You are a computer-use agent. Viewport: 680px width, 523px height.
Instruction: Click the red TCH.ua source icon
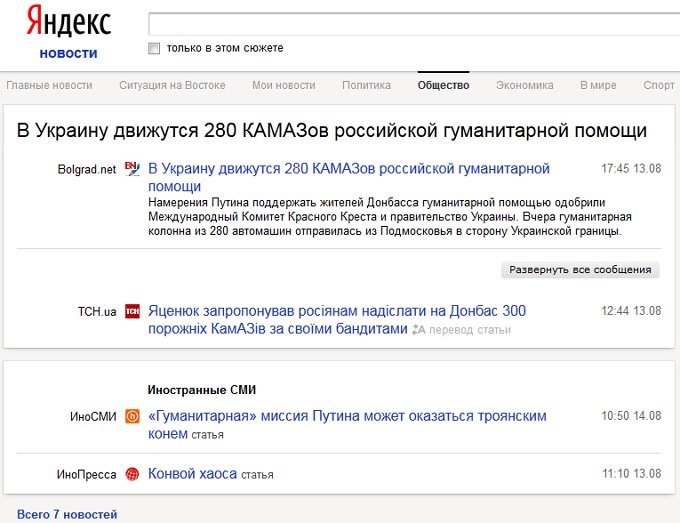[x=132, y=311]
